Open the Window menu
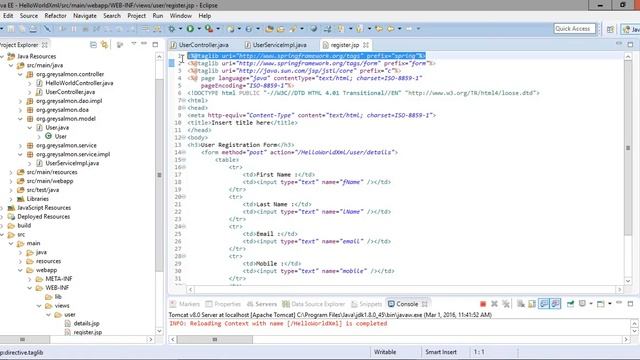Viewport: 640px width, 360px height. point(180,16)
